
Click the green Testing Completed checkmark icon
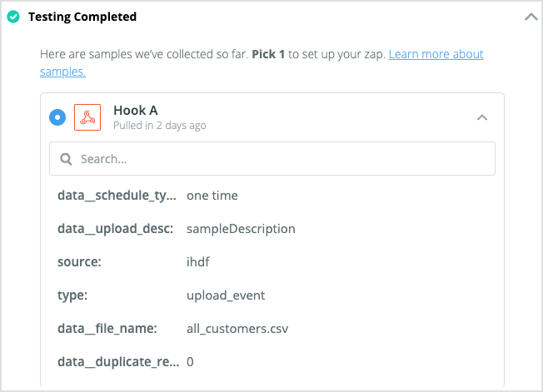point(13,17)
